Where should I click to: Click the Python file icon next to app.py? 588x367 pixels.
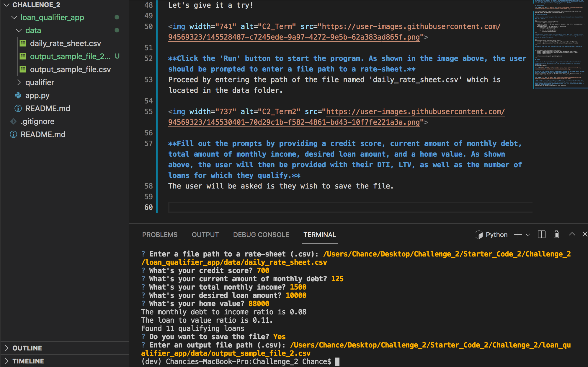(18, 95)
